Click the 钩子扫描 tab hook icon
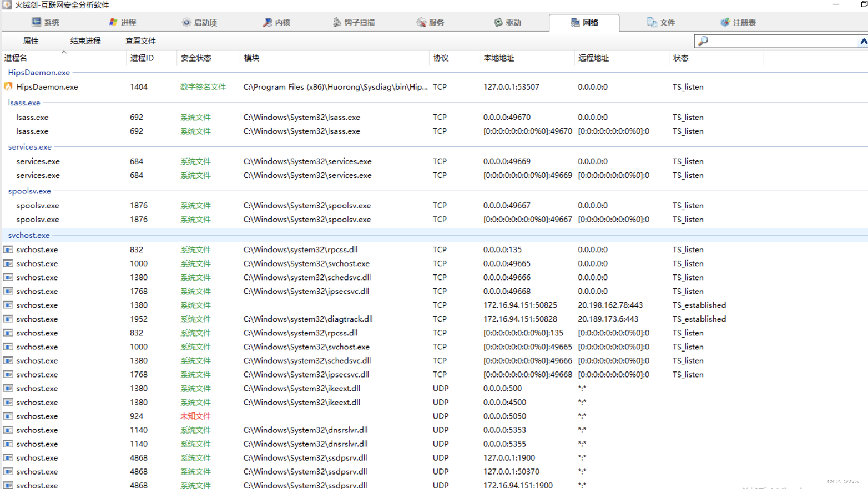This screenshot has width=868, height=489. pyautogui.click(x=337, y=22)
